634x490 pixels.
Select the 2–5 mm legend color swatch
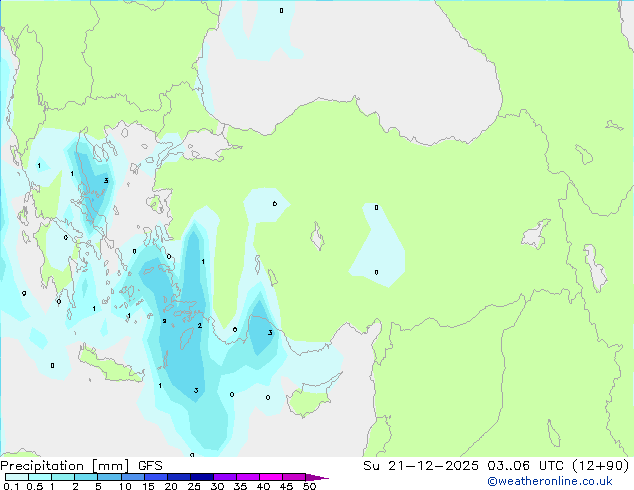pos(86,477)
